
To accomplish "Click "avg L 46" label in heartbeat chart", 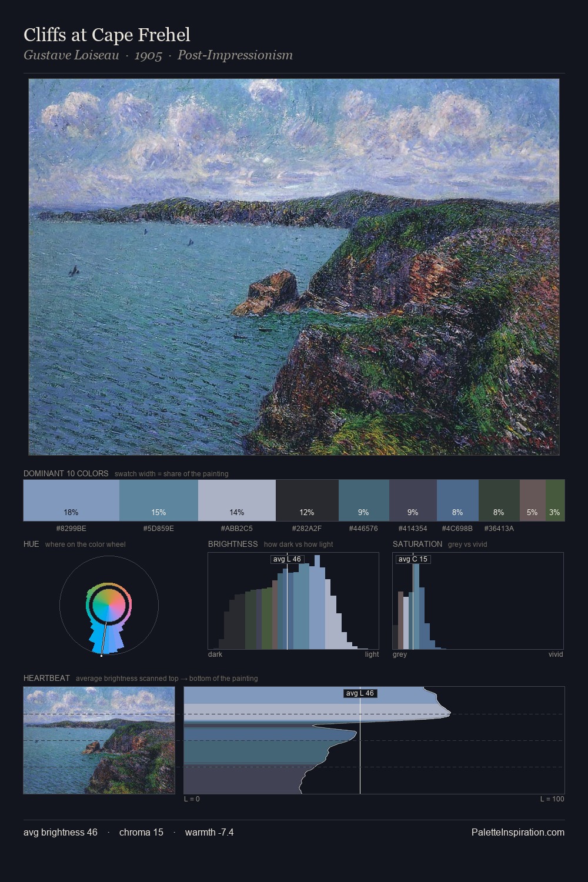I will tap(360, 693).
